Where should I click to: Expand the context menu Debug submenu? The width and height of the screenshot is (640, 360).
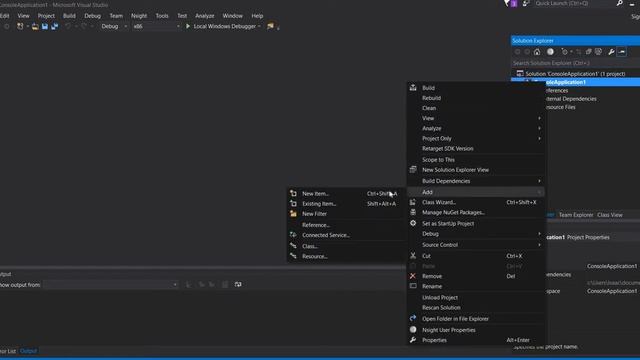(476, 234)
